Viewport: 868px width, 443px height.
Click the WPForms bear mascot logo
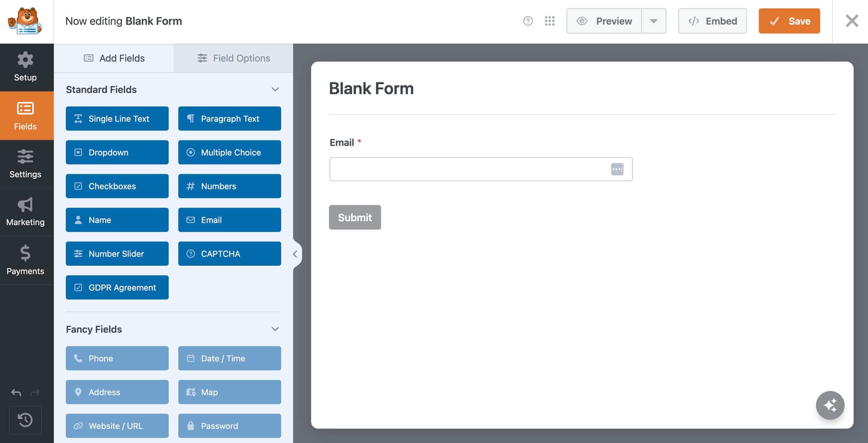pos(25,21)
